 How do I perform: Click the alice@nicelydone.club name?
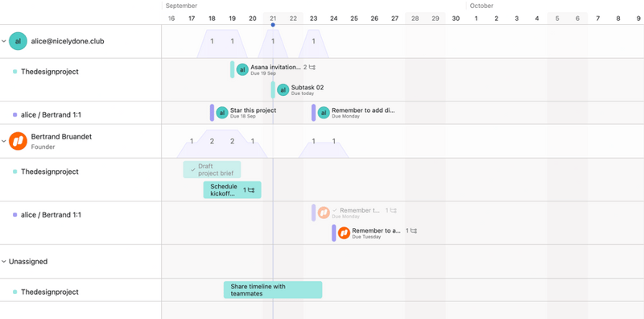click(x=68, y=41)
